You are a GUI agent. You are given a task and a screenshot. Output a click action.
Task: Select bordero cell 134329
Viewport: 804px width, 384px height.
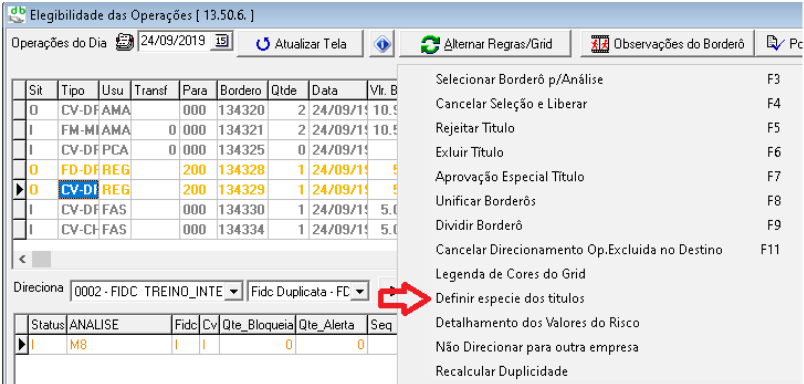pyautogui.click(x=242, y=190)
